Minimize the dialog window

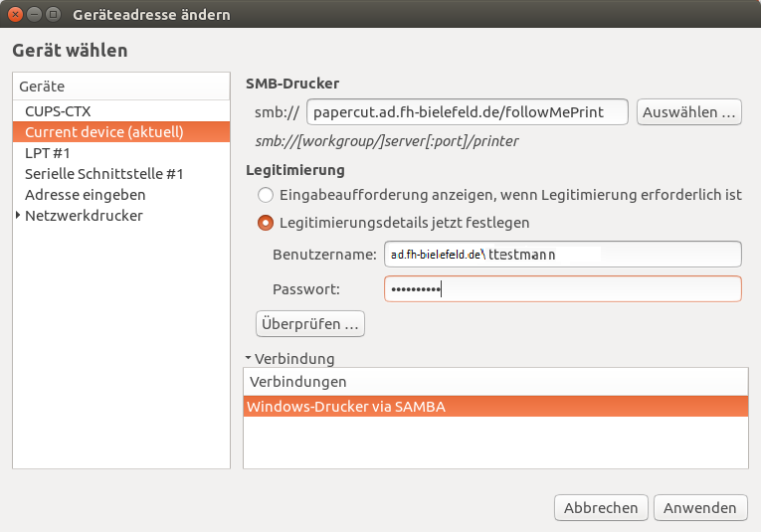pos(34,15)
